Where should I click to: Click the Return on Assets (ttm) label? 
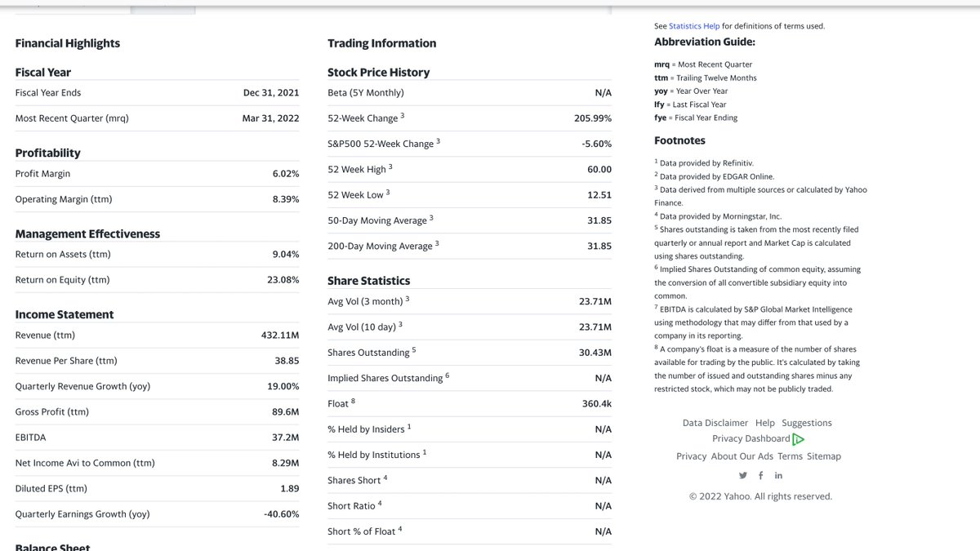tap(63, 255)
